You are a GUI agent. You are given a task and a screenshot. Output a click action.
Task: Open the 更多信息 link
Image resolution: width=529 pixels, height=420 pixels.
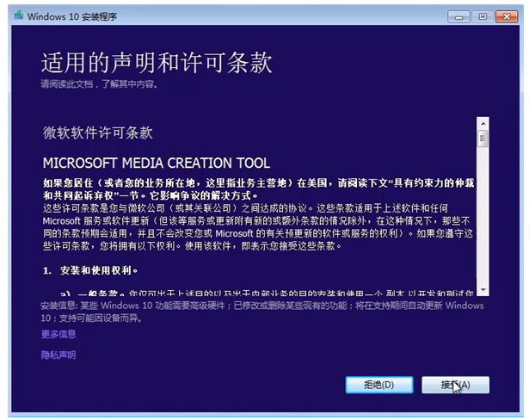[58, 334]
